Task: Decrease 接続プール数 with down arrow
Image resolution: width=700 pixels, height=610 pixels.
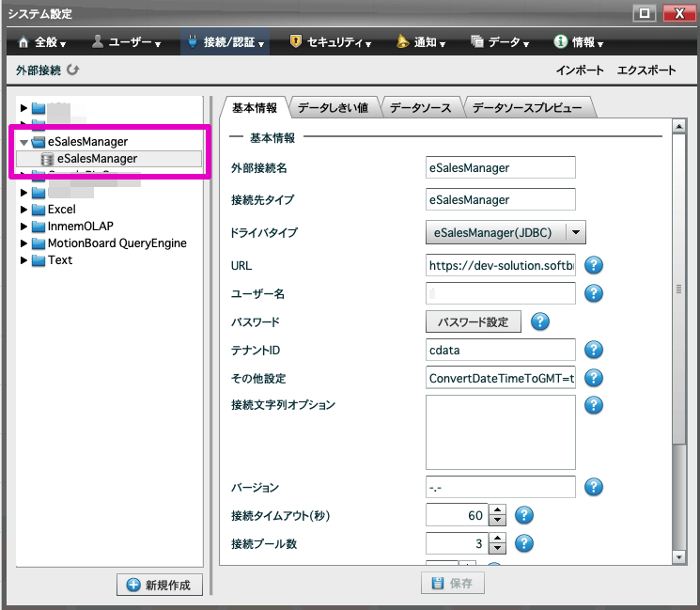Action: tap(497, 549)
